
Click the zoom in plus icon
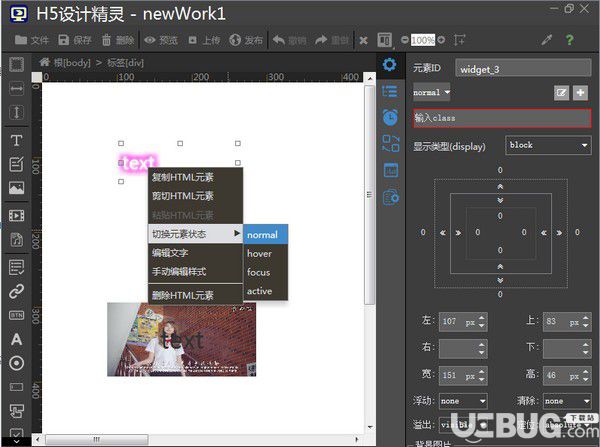(x=441, y=39)
